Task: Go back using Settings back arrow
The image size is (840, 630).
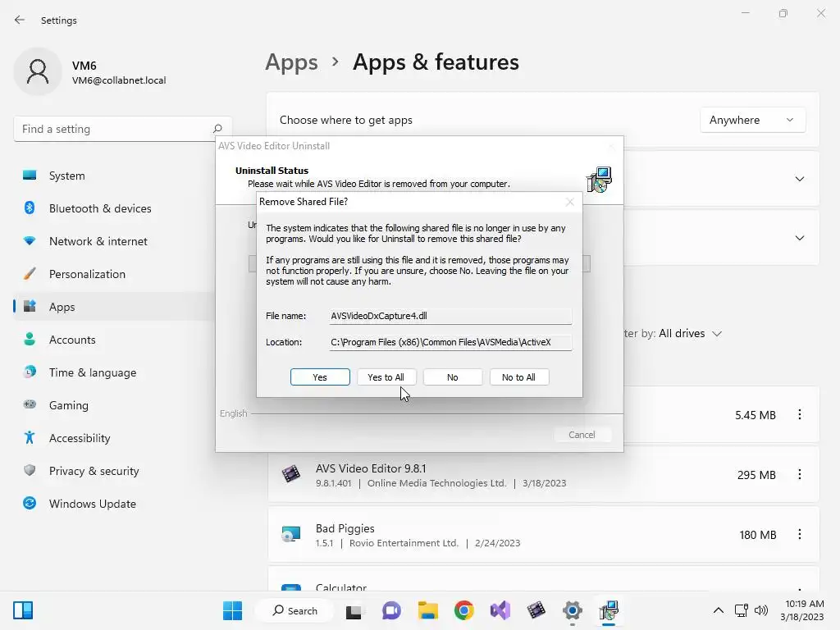Action: coord(20,20)
